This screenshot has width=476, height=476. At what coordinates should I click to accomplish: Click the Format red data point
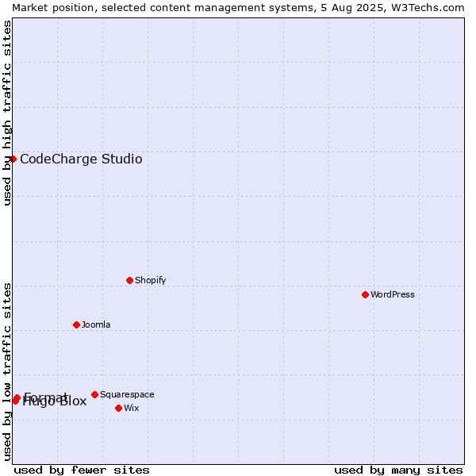click(x=17, y=397)
